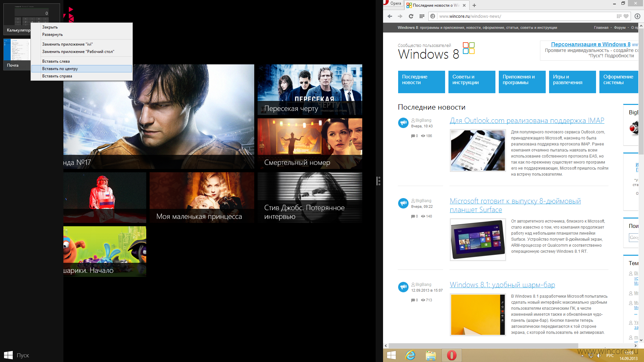The width and height of the screenshot is (644, 362).
Task: Select Вставить по центру menu entry
Action: click(x=82, y=69)
